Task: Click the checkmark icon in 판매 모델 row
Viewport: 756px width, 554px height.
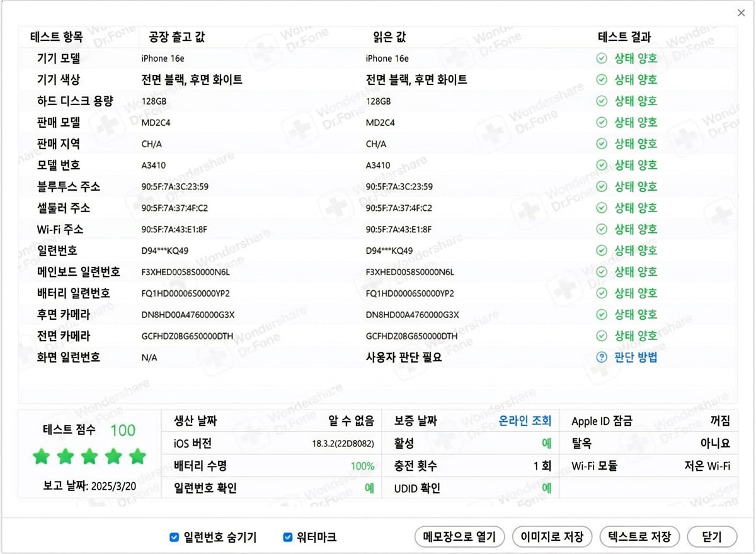Action: point(602,123)
